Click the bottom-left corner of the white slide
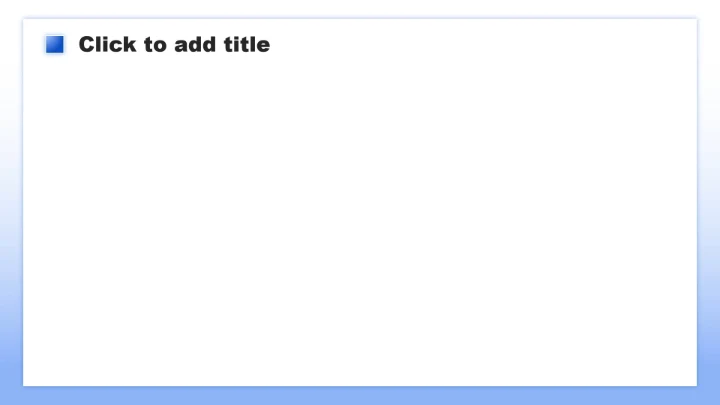 27,381
